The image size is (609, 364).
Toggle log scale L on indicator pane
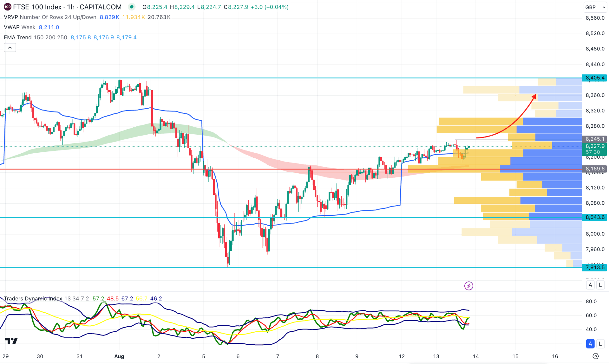pyautogui.click(x=600, y=344)
